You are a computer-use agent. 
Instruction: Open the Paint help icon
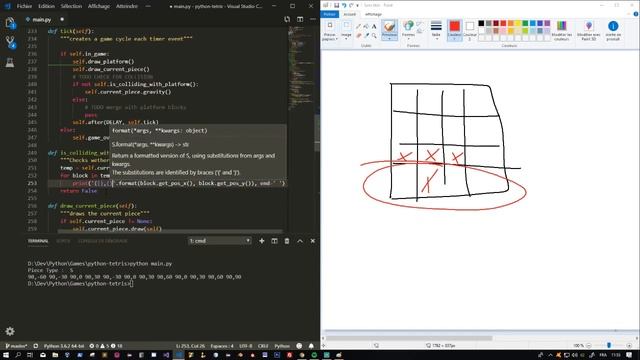(636, 14)
